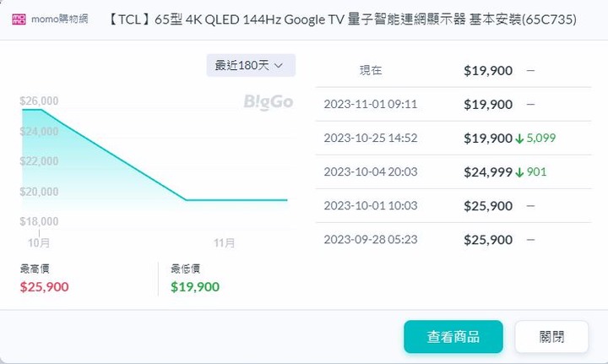The width and height of the screenshot is (608, 364).
Task: Click the TCL 65型 product title
Action: tap(342, 19)
